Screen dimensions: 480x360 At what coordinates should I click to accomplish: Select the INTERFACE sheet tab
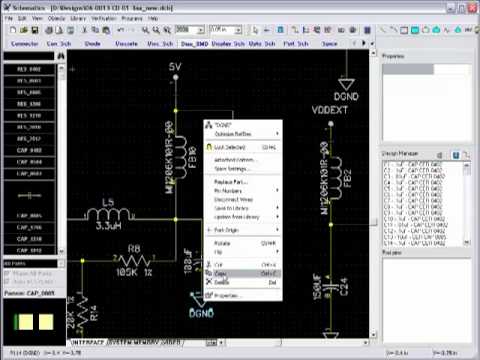tap(88, 342)
